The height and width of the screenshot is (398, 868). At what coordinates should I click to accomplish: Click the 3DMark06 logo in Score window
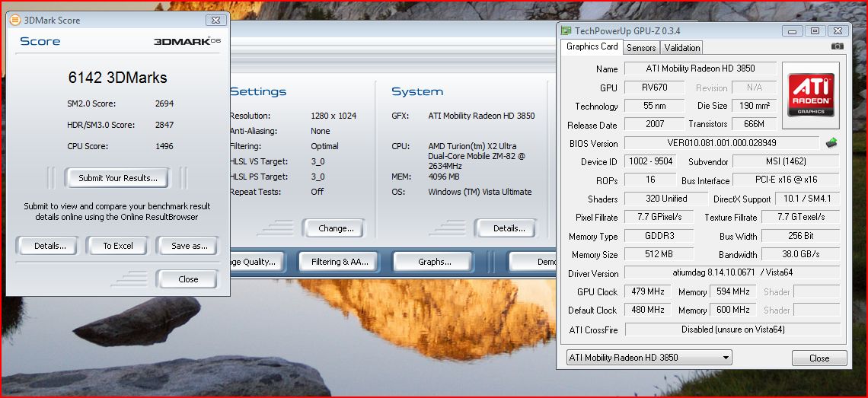(x=187, y=41)
